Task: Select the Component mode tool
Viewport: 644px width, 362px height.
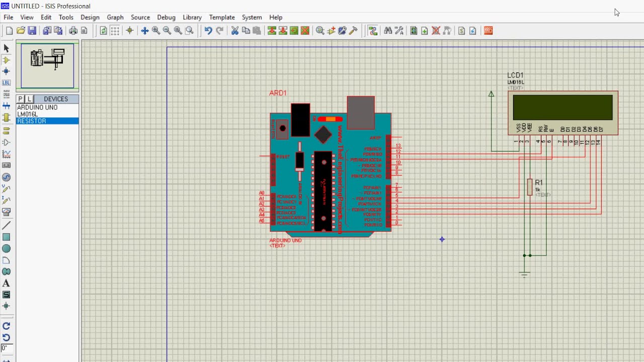Action: [7, 60]
